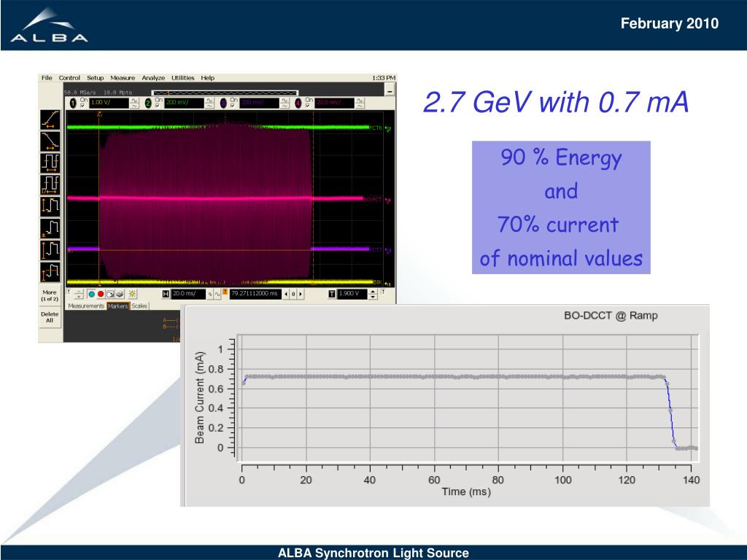
Task: Click the clear display icon beside single acquisition
Action: [120, 295]
